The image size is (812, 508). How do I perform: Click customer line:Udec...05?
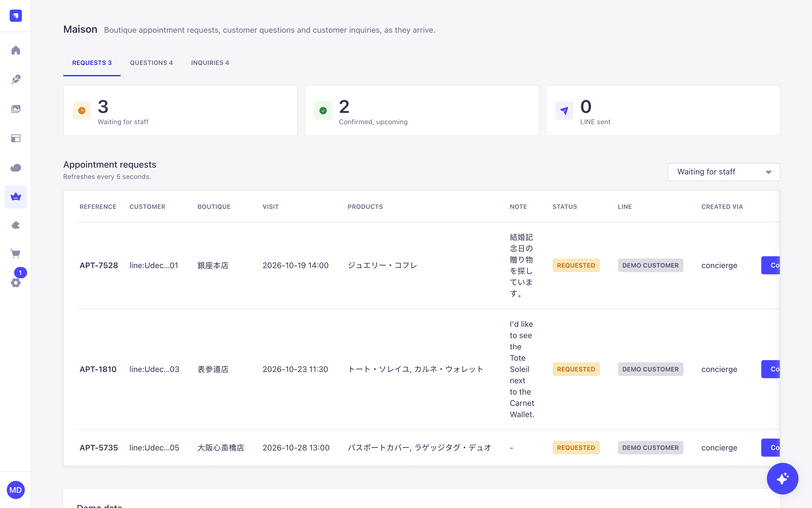click(154, 448)
